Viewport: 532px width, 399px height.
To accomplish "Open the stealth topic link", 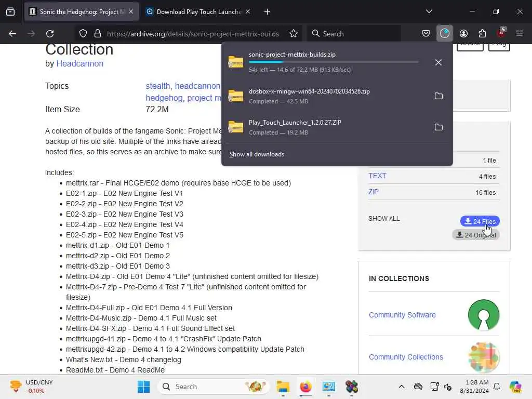I will [158, 86].
